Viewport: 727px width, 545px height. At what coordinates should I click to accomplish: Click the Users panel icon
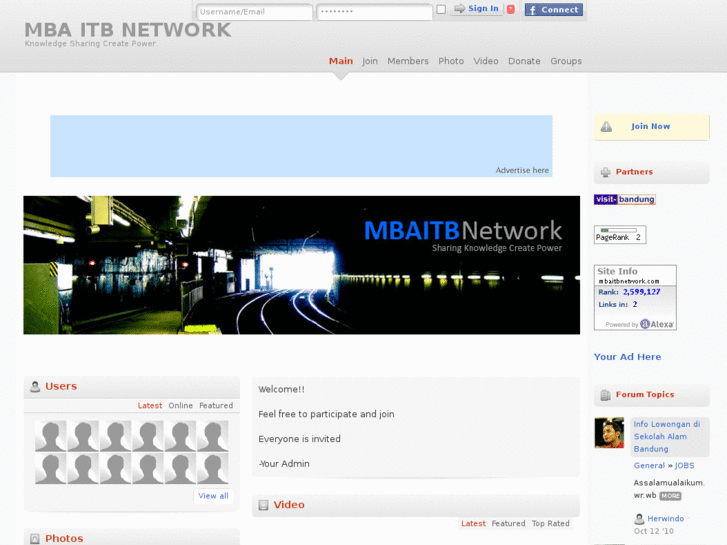[x=35, y=386]
